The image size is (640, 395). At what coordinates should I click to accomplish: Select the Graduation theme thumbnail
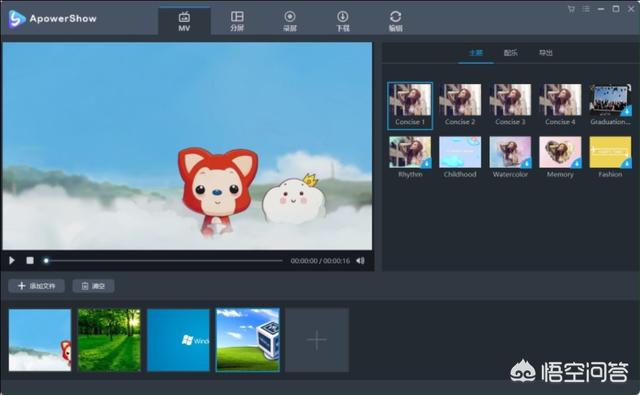coord(610,100)
